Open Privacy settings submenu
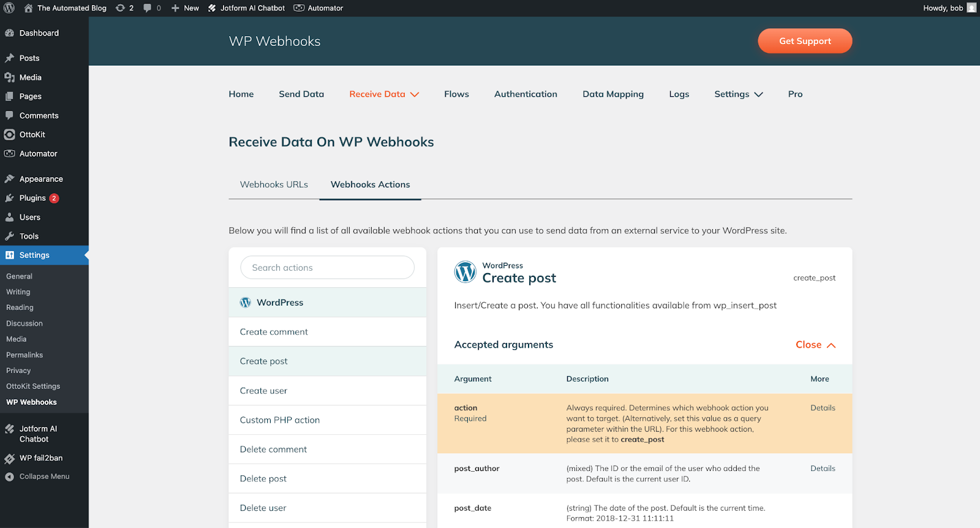 (x=18, y=371)
